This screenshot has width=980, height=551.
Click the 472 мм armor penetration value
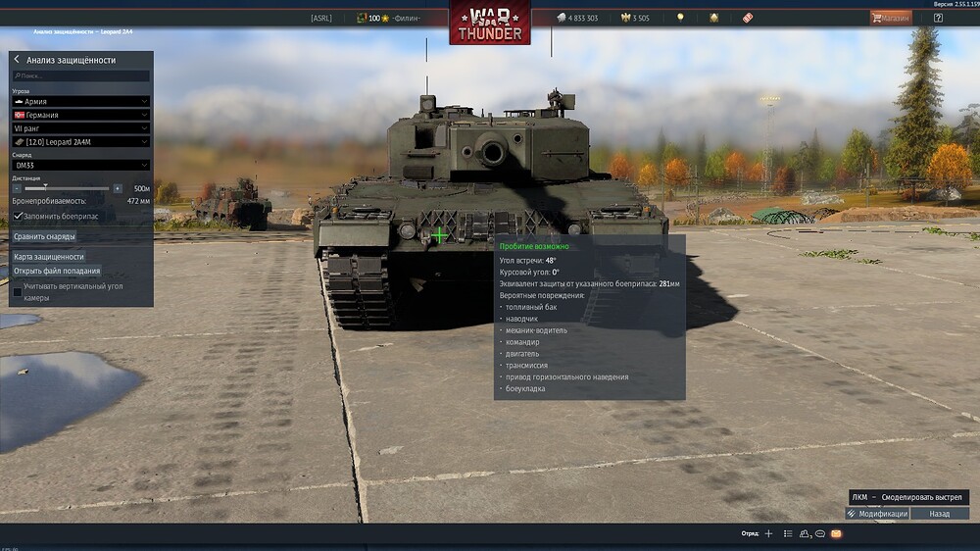click(x=138, y=201)
